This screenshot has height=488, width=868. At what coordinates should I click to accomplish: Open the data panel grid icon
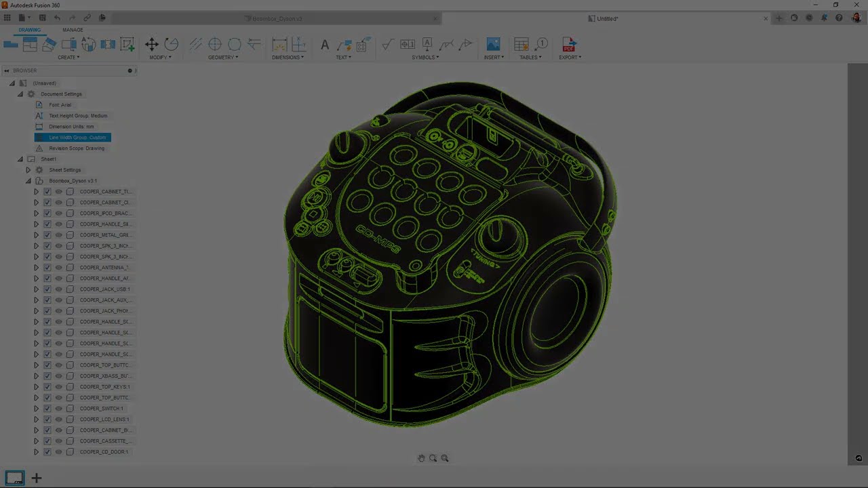point(7,18)
